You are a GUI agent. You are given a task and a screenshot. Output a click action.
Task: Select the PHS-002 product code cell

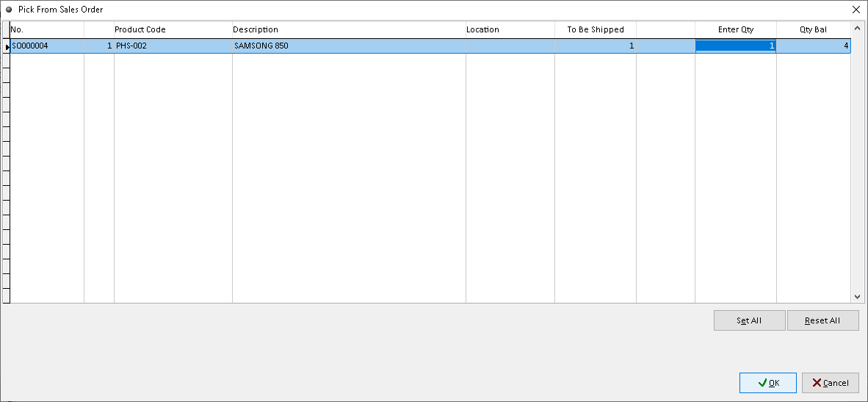(173, 46)
